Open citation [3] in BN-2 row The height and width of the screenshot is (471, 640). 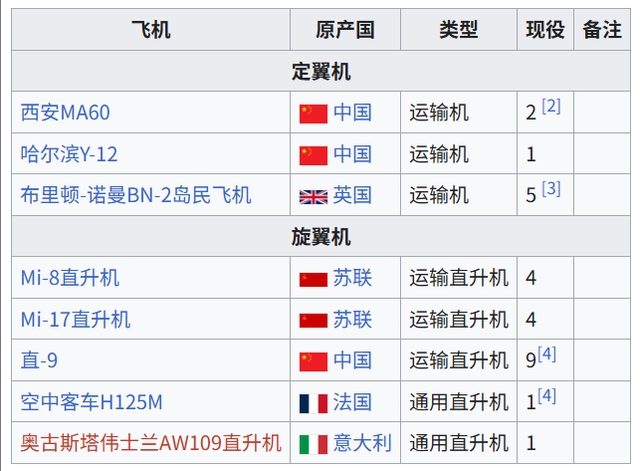click(551, 189)
